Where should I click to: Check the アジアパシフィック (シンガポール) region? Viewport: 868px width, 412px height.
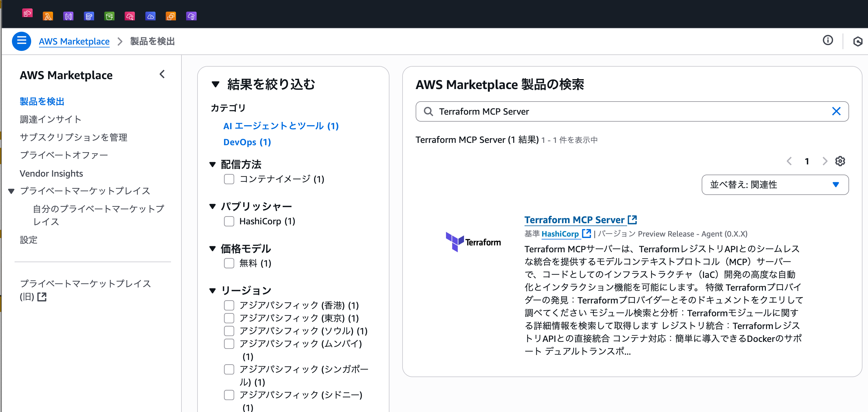click(229, 369)
